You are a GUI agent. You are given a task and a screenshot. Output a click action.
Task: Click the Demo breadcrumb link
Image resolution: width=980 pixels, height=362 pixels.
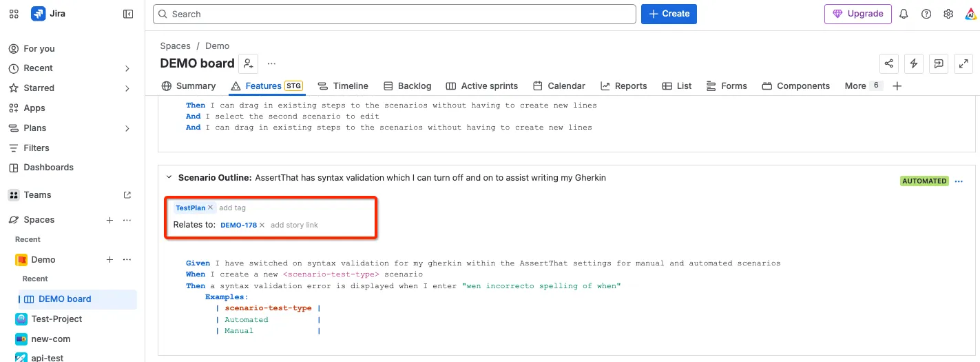[218, 46]
